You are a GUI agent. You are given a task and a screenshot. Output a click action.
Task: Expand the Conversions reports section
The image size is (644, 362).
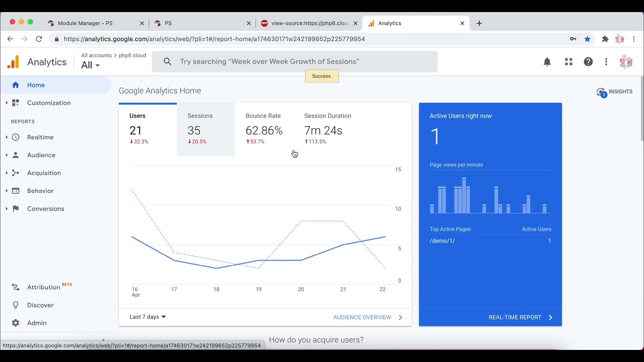point(7,209)
